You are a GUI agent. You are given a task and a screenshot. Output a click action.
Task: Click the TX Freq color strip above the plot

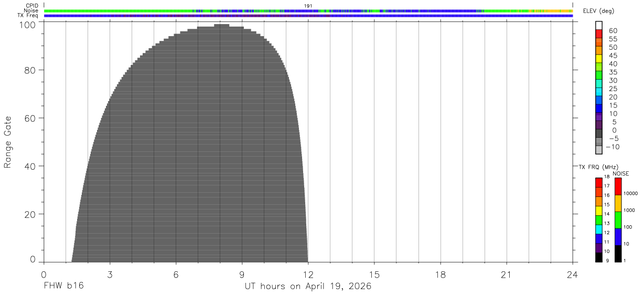308,16
